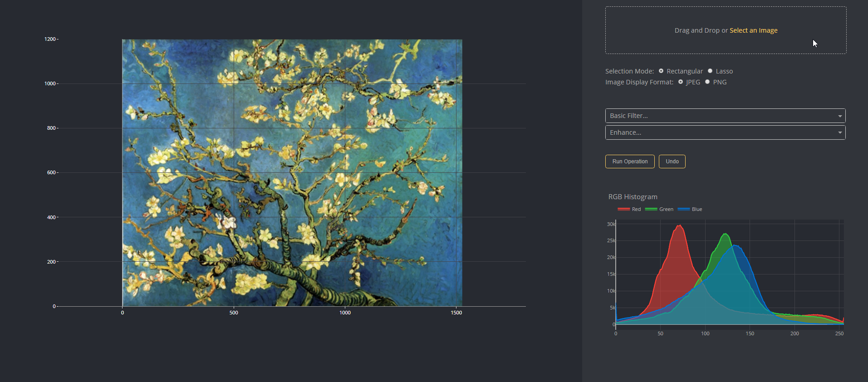Click the Undo button
The width and height of the screenshot is (868, 382).
672,162
